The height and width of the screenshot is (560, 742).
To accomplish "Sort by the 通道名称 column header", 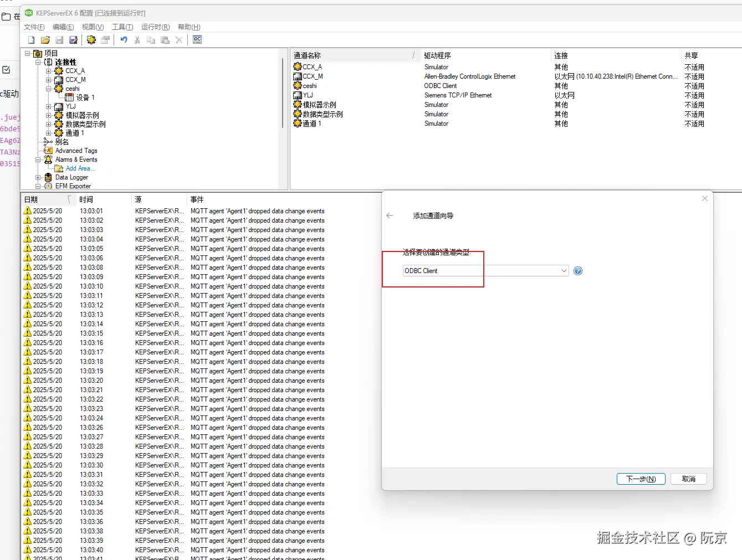I will pyautogui.click(x=355, y=55).
